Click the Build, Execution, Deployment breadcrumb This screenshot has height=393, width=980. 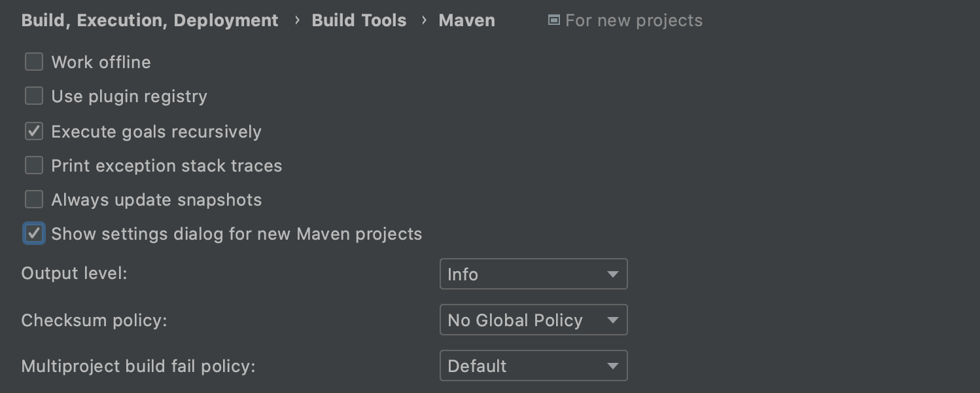[150, 20]
